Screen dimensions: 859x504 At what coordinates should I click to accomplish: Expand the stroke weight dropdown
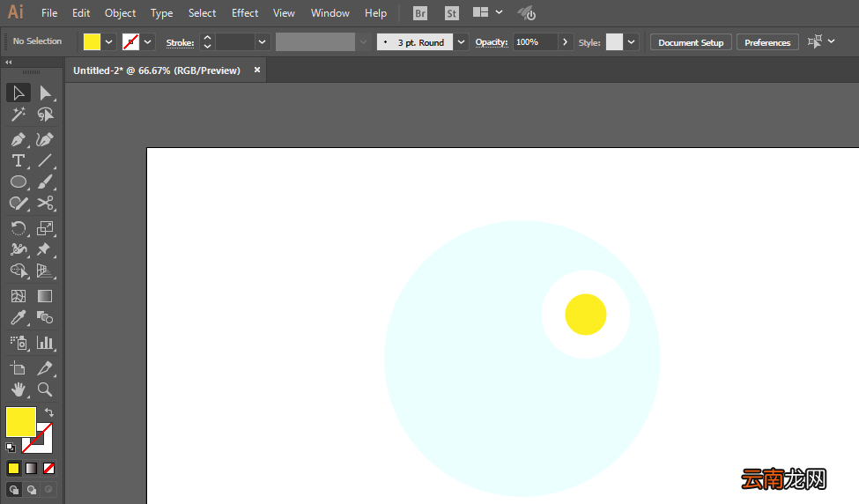pos(263,42)
